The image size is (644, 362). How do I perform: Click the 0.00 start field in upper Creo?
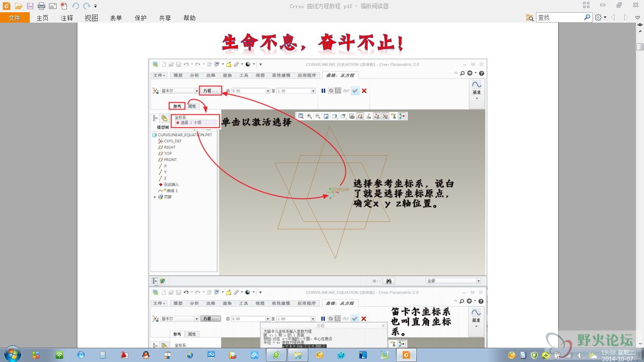pos(250,90)
